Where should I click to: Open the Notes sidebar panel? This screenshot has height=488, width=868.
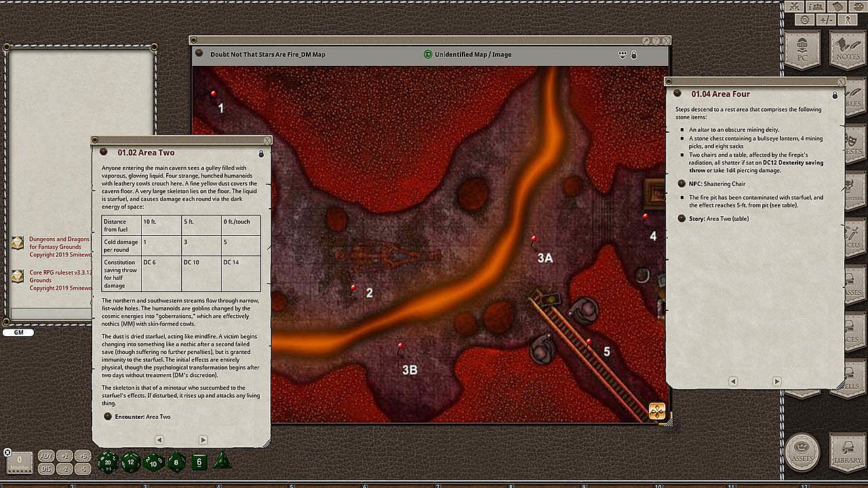click(848, 51)
